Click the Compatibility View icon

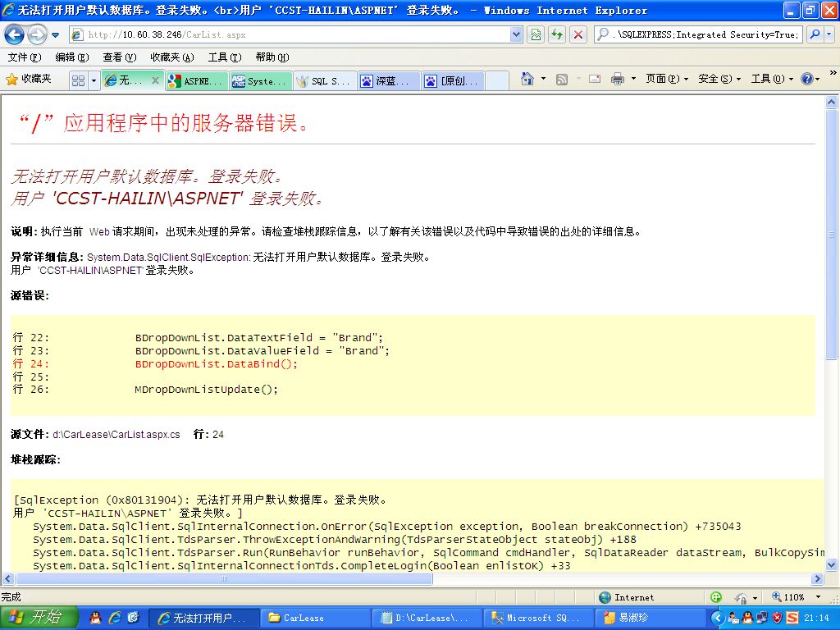536,34
